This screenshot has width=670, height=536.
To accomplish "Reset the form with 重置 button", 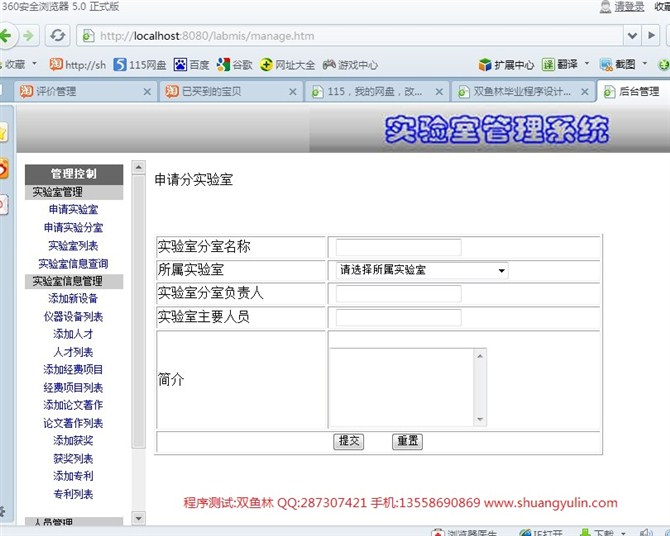I will click(x=407, y=441).
